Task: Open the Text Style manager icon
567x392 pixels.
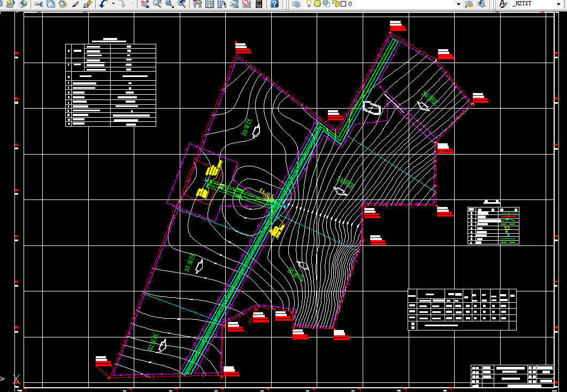Action: tap(503, 4)
